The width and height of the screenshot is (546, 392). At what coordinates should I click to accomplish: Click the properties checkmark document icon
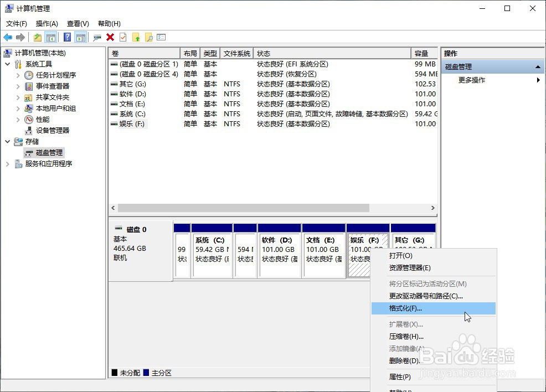tap(124, 37)
